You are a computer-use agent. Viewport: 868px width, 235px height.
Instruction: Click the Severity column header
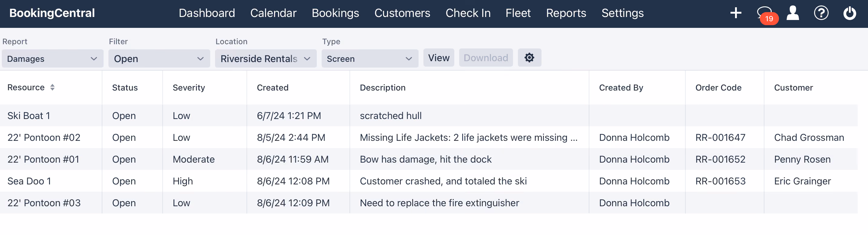(x=189, y=88)
